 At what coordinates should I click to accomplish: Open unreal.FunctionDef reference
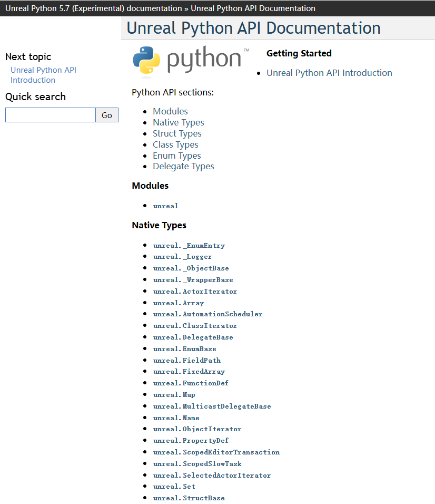click(191, 383)
